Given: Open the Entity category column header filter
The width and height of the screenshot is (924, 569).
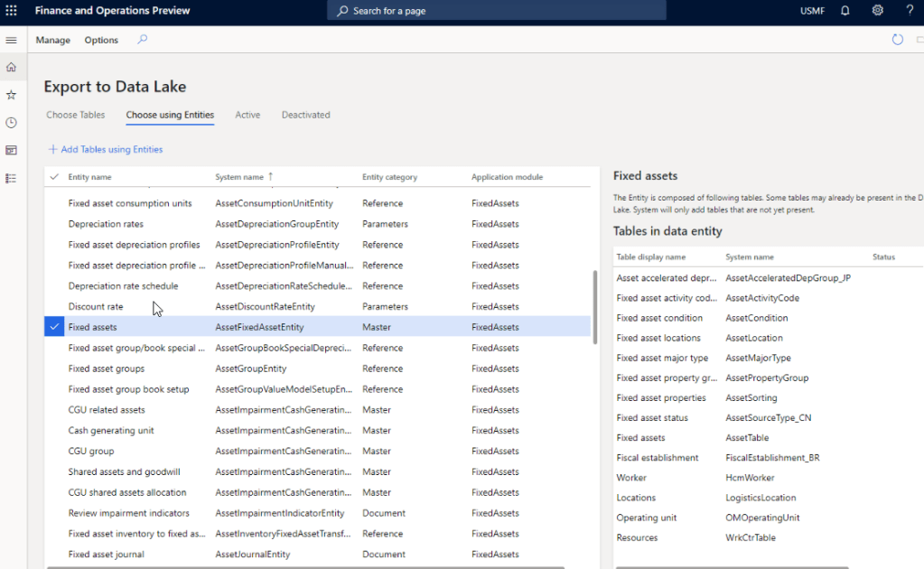Looking at the screenshot, I should (389, 177).
